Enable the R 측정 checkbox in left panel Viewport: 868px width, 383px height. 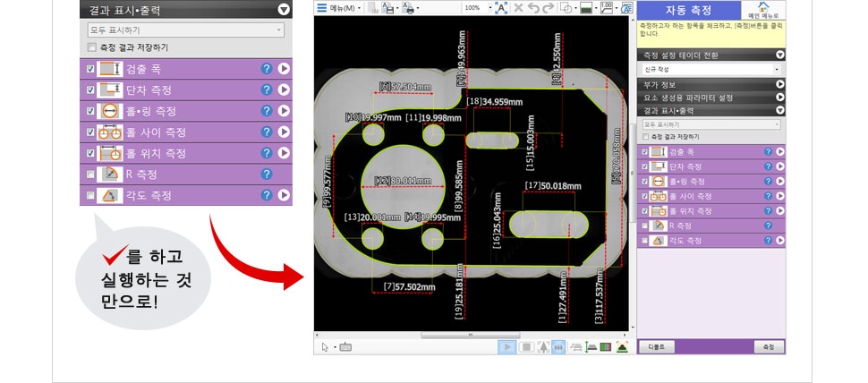(90, 174)
